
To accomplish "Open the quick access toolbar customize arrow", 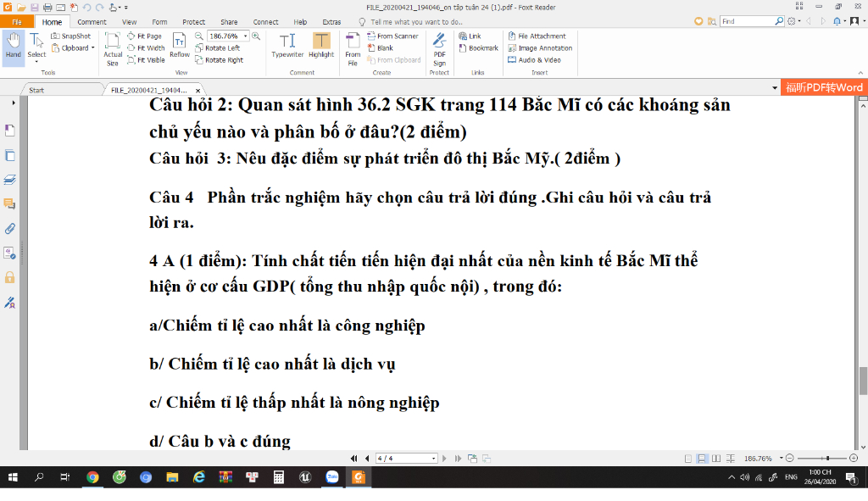I will (126, 7).
